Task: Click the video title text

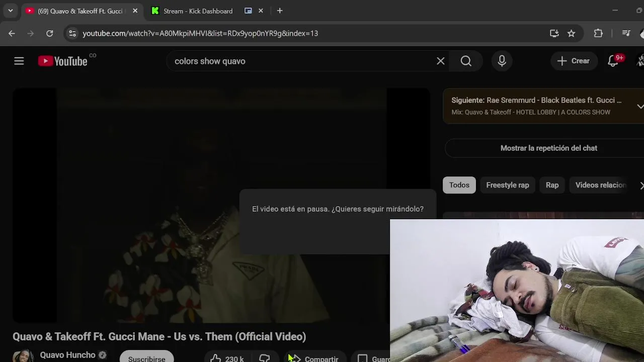Action: coord(159,336)
